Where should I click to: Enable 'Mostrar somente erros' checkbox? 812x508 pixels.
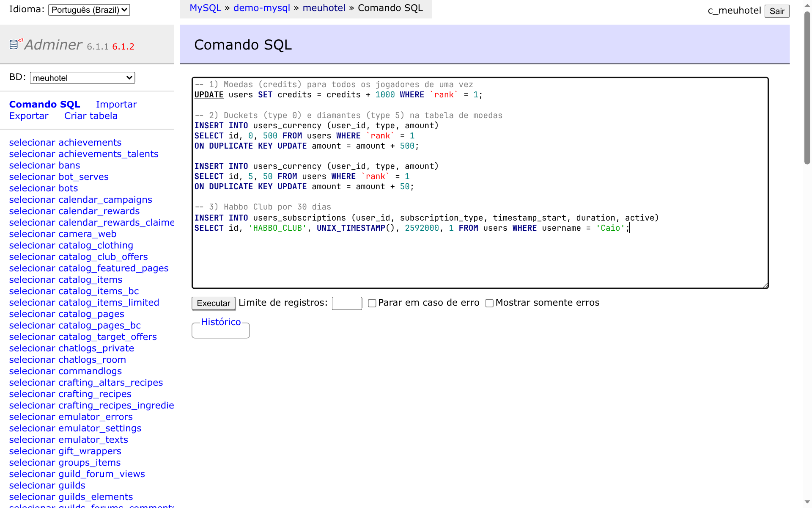click(489, 303)
